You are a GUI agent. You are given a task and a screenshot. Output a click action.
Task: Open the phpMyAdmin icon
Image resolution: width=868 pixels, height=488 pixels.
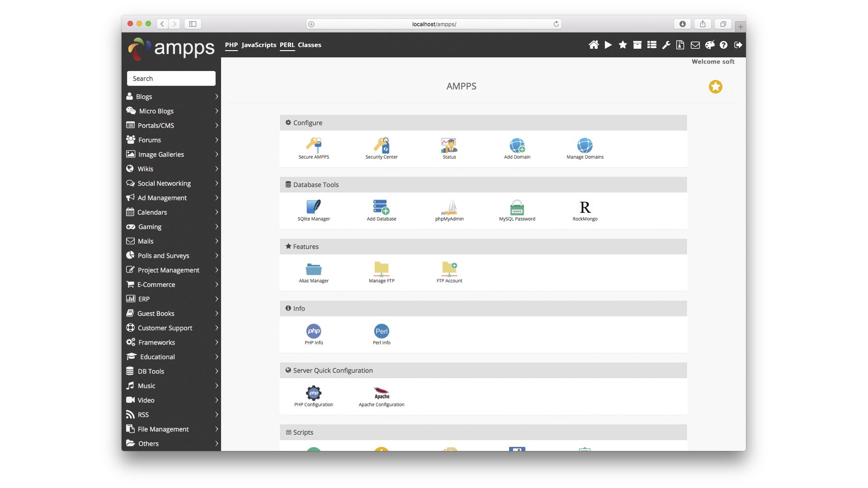point(449,207)
